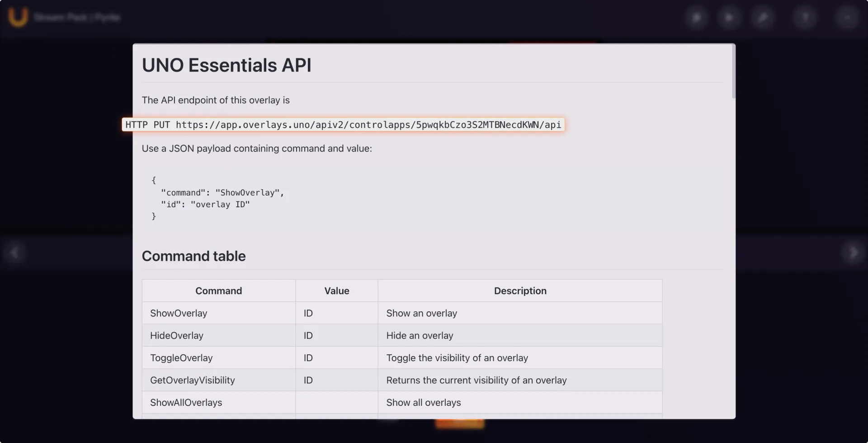Click the left arrow behind the dialog

[x=15, y=252]
